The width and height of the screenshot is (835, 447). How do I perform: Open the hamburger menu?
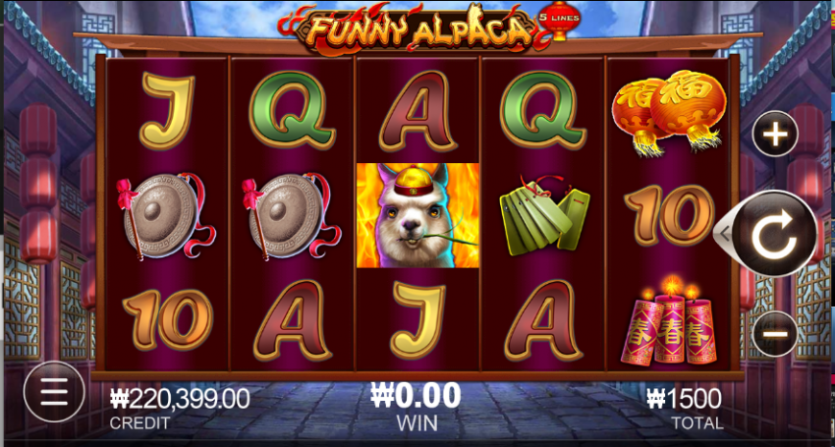point(54,392)
